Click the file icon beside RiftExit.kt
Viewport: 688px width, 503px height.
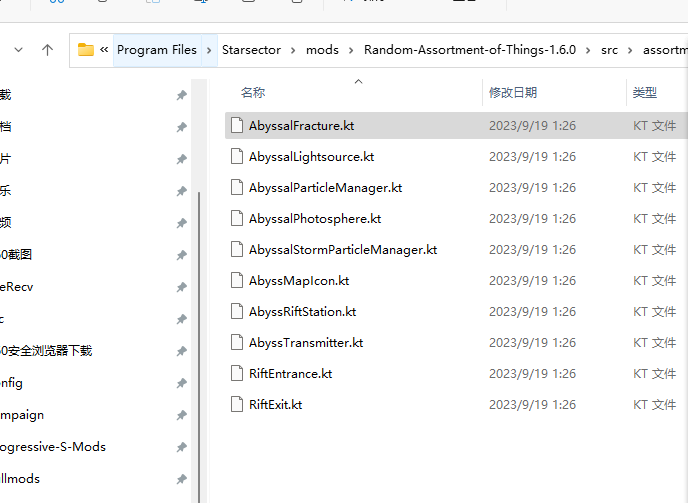click(x=237, y=405)
